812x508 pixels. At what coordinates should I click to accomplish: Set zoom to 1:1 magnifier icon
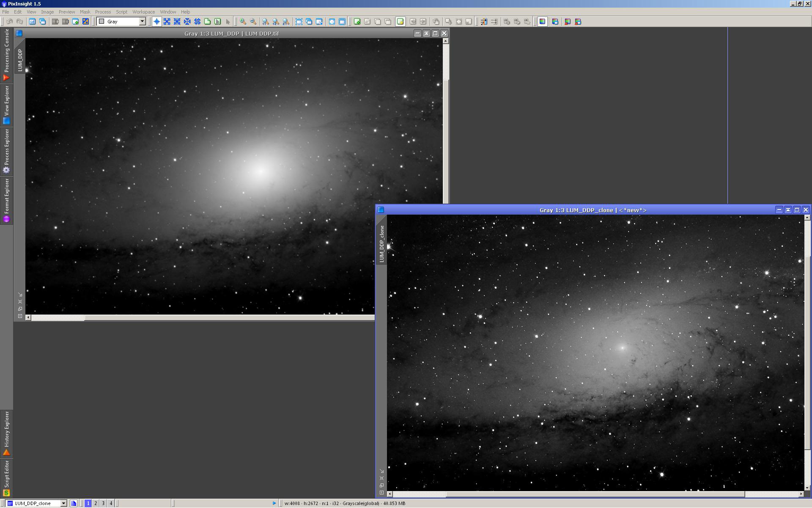click(x=265, y=22)
